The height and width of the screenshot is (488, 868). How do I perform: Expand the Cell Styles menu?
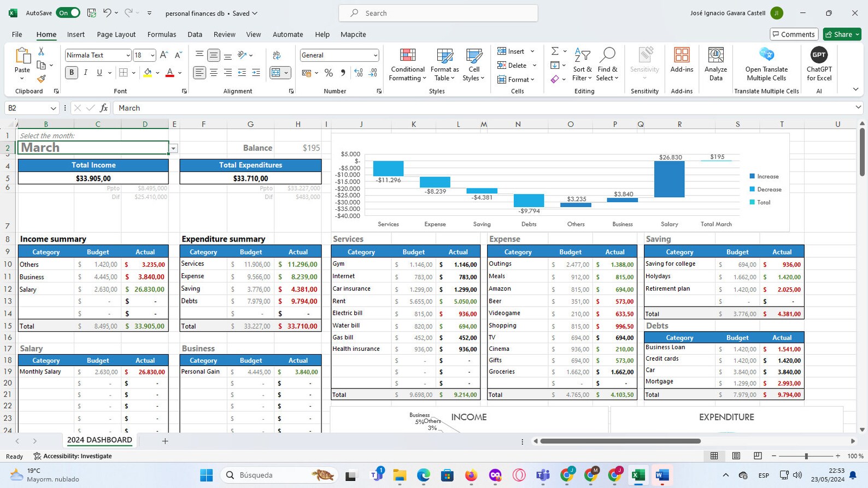(474, 64)
